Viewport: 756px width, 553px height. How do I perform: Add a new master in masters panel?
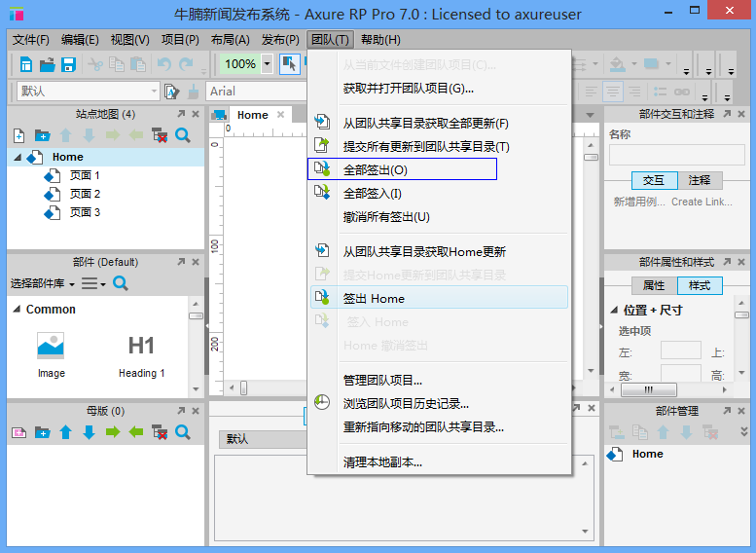[x=18, y=432]
